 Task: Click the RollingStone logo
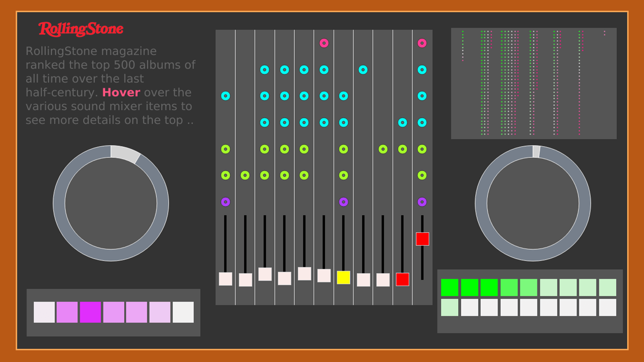click(81, 29)
